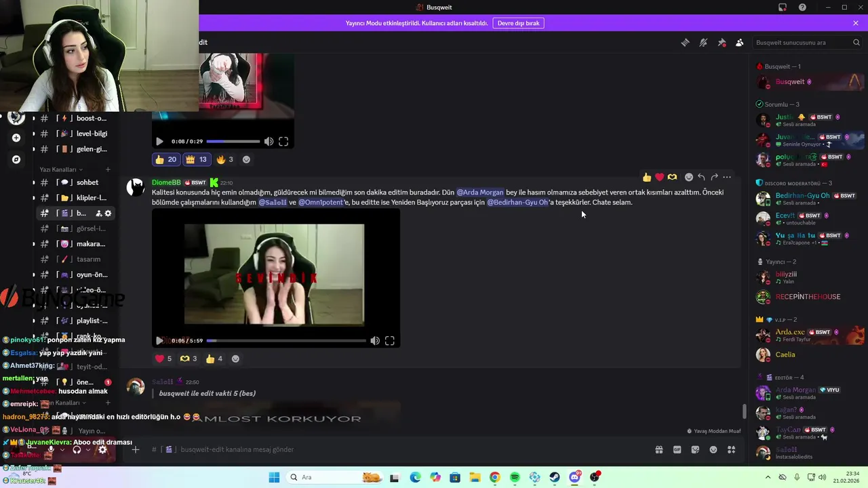Toggle thumbs up reaction with 4

pos(214,359)
